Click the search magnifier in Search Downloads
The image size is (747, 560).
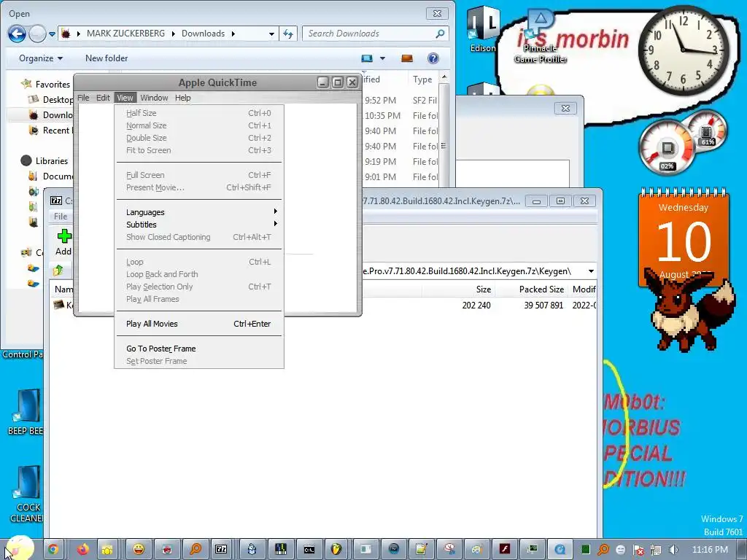click(440, 34)
